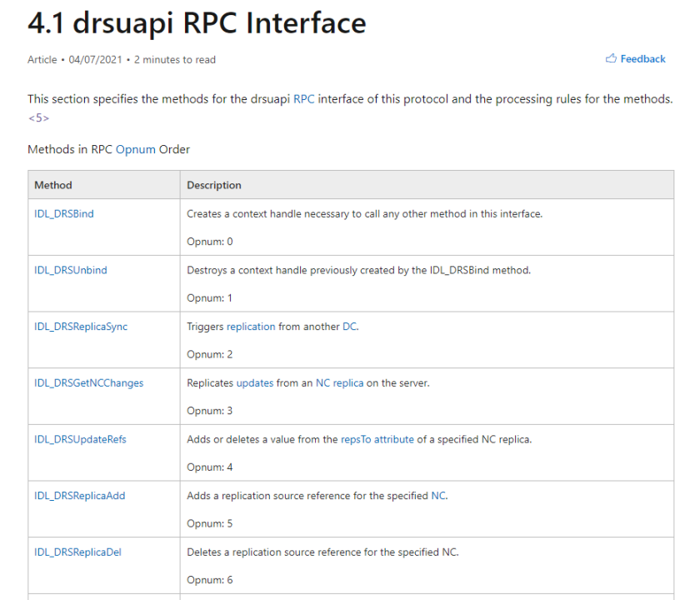Click the Method column header

pos(53,185)
